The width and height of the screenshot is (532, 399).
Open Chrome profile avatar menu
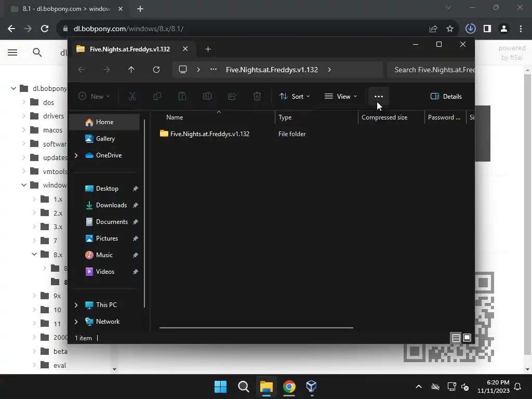click(x=504, y=29)
